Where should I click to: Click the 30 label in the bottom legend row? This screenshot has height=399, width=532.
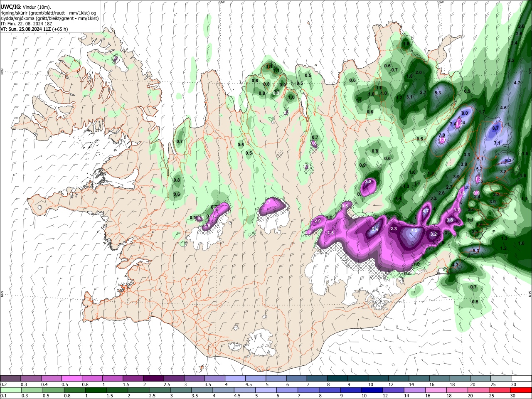point(514,396)
